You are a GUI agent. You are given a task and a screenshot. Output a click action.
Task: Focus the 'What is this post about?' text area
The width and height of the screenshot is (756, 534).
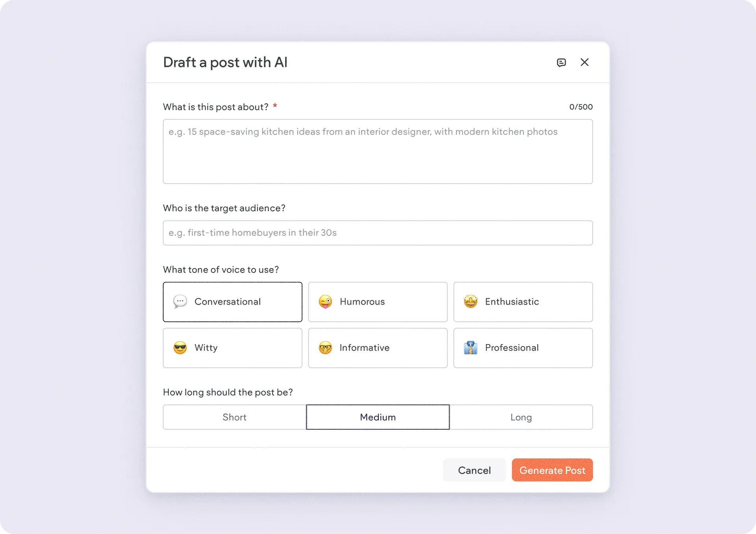(x=378, y=152)
